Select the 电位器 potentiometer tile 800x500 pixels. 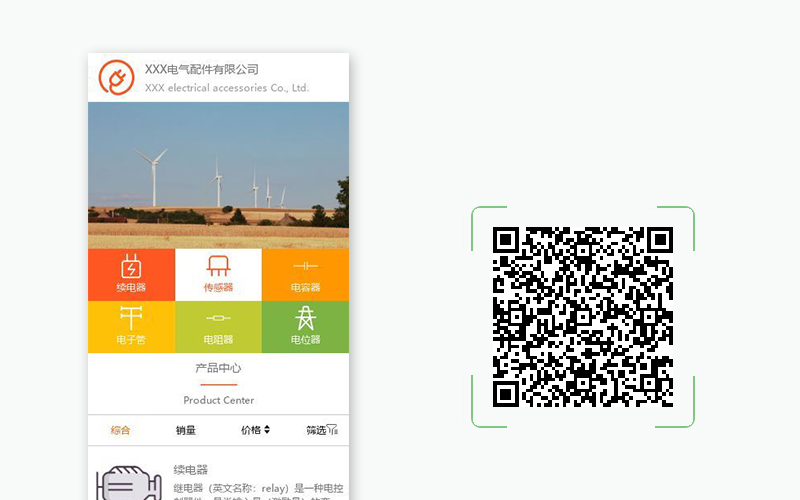(305, 326)
